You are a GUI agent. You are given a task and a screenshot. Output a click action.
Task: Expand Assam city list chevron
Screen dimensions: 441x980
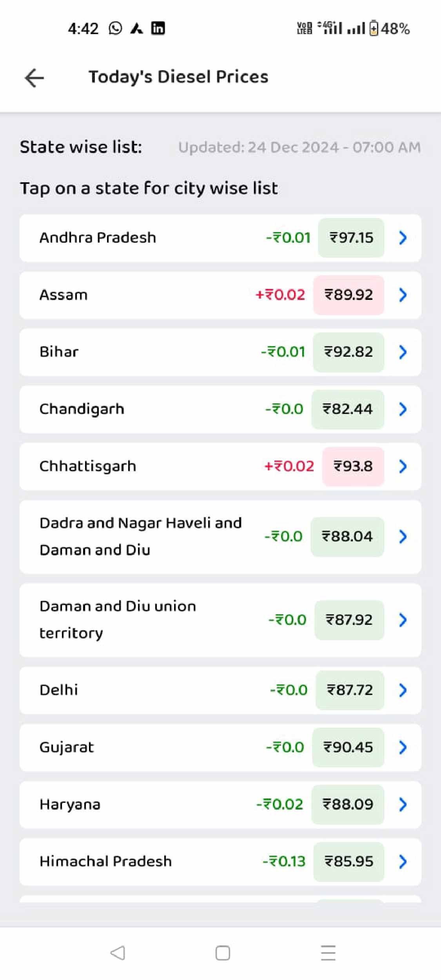pos(403,295)
